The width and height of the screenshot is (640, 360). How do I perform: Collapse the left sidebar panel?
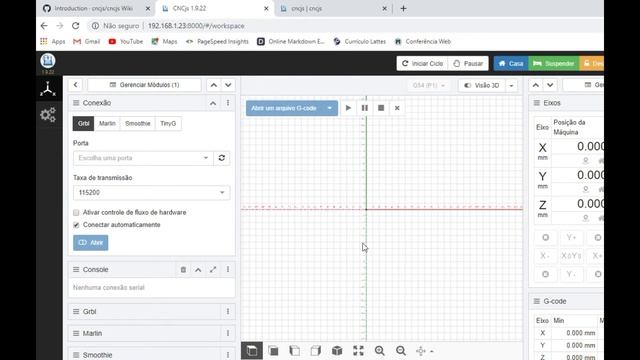tap(76, 85)
